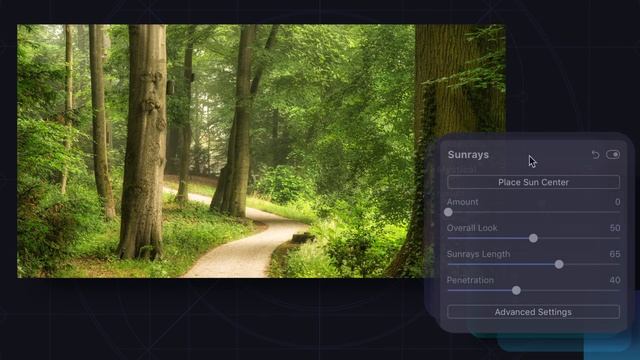Click the Overall Look label
Viewport: 640px width, 360px height.
472,228
